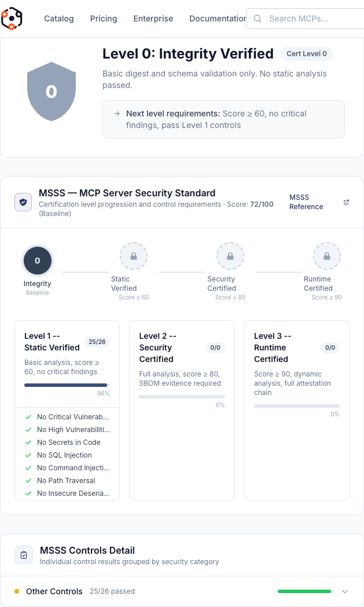Click the clipboard icon by MSSS Controls Detail
The image size is (364, 607).
coord(23,555)
